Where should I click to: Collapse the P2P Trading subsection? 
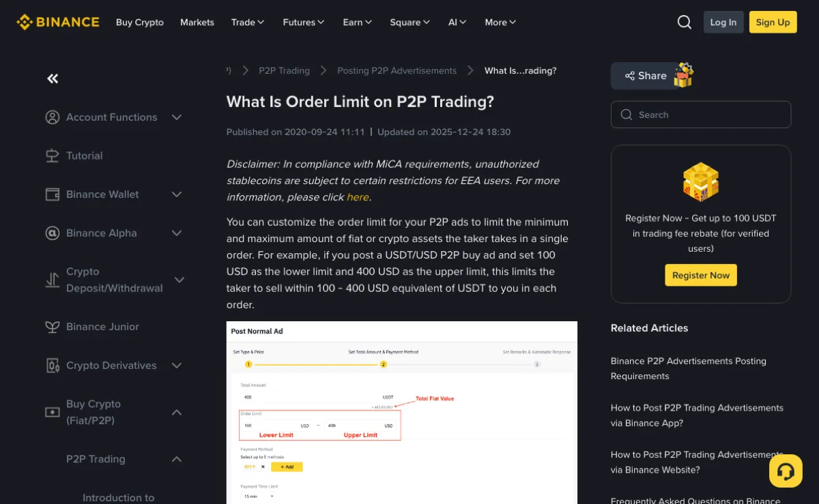(177, 459)
